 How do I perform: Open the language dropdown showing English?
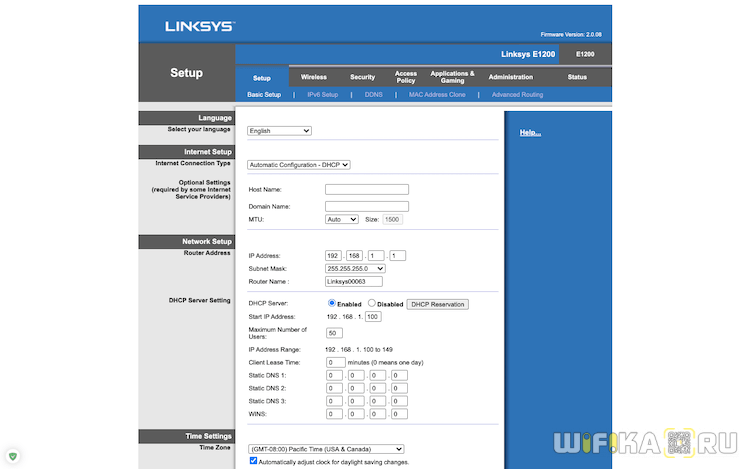tap(279, 131)
